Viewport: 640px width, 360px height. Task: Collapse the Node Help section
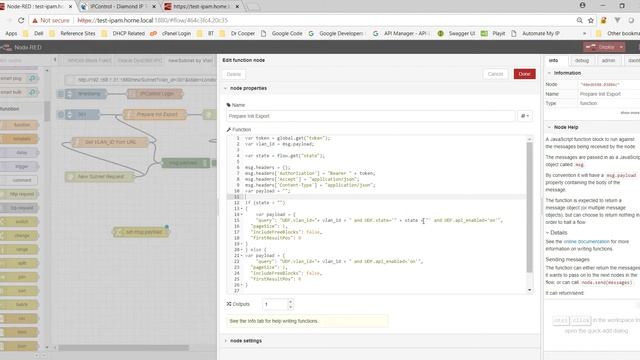[x=563, y=127]
